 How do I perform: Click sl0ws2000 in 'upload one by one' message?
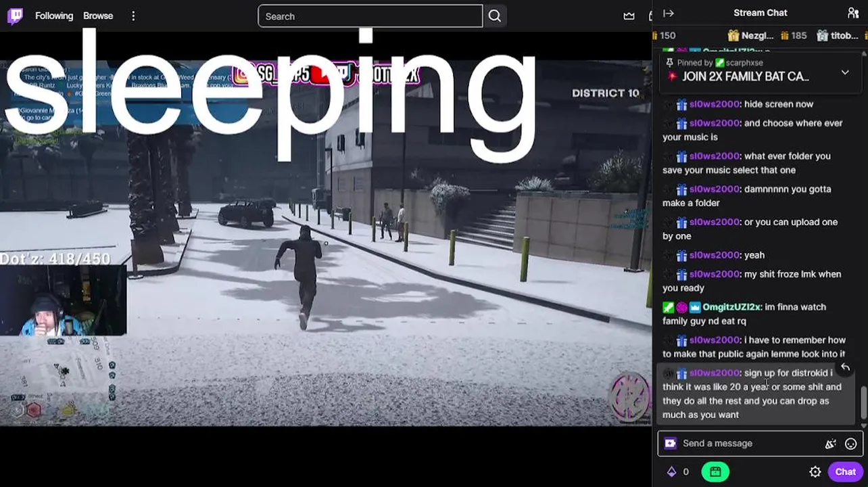point(715,222)
